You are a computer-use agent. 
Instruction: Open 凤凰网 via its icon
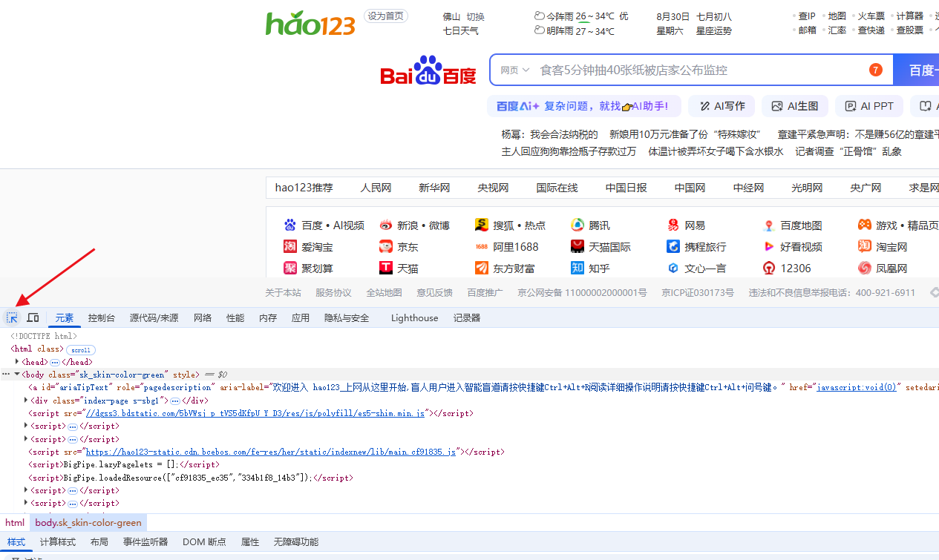[x=865, y=268]
